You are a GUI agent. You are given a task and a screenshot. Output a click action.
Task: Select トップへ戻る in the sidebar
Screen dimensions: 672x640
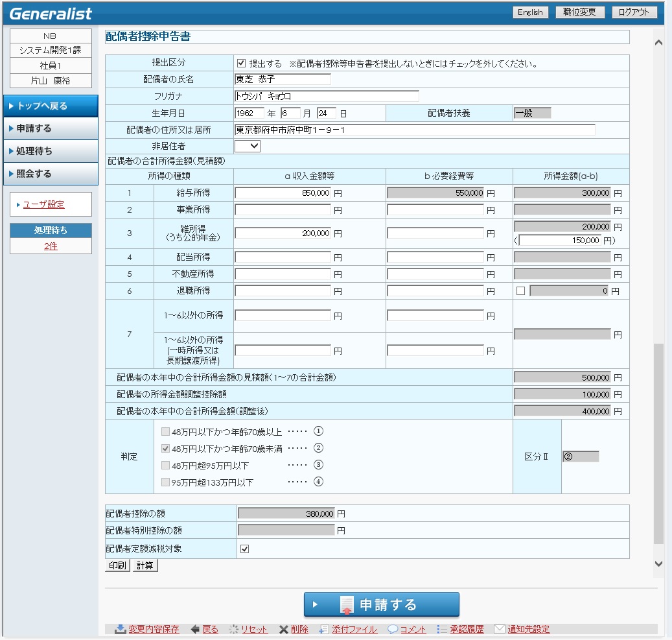(50, 106)
